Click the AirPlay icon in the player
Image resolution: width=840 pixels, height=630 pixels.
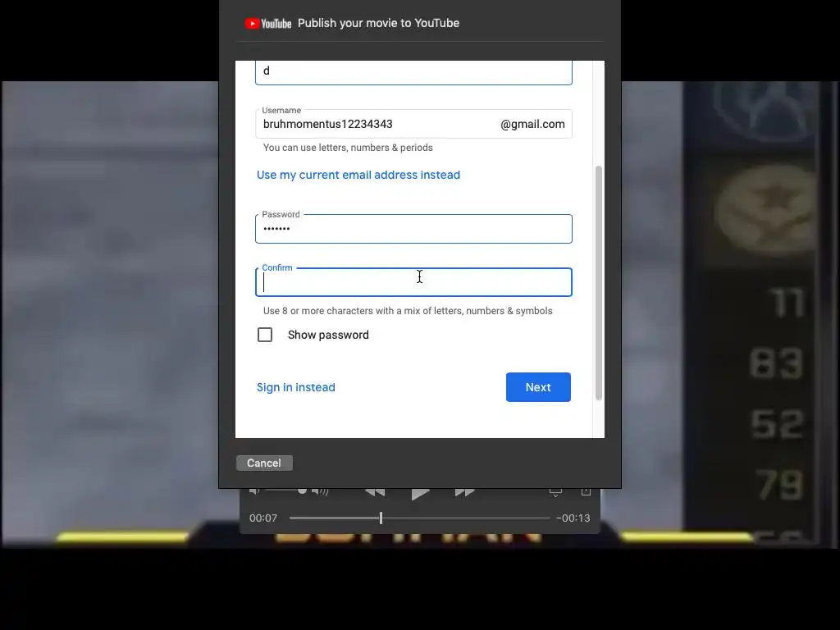555,492
